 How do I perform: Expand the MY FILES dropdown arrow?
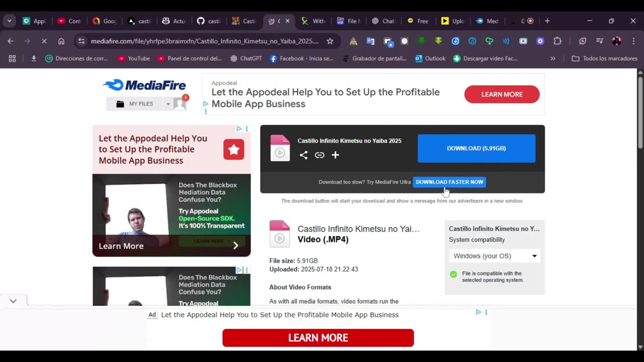(x=168, y=104)
